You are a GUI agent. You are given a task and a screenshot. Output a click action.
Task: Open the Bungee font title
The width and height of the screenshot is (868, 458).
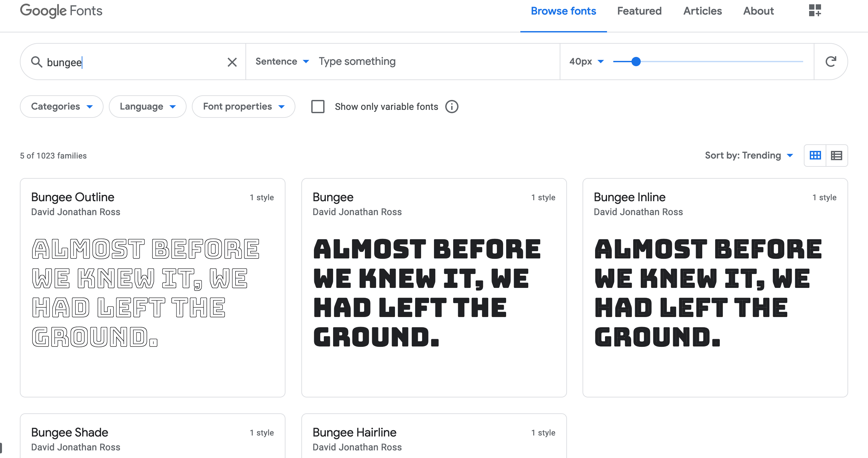pyautogui.click(x=333, y=197)
